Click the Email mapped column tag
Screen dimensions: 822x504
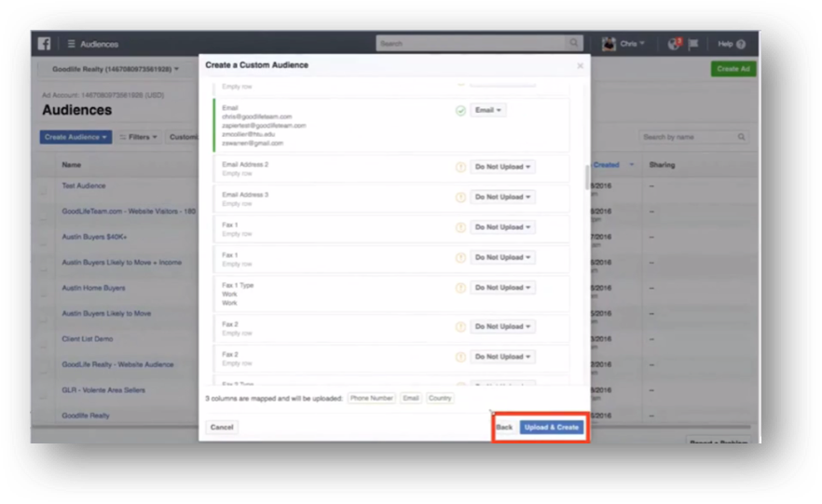click(410, 398)
